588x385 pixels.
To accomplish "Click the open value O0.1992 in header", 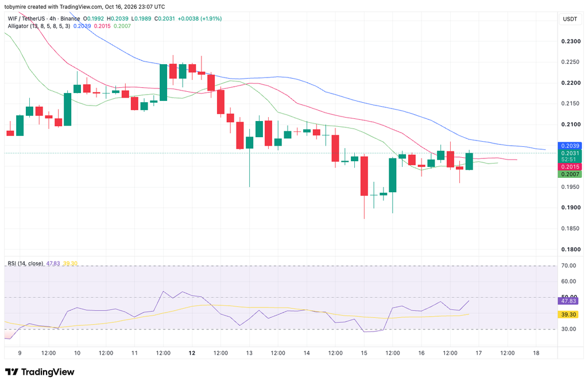I will click(x=94, y=18).
